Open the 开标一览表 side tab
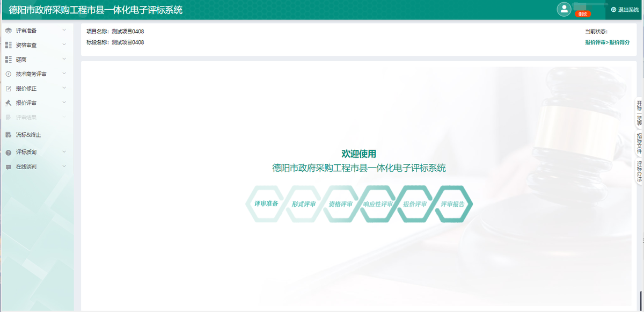644x312 pixels. (639, 113)
